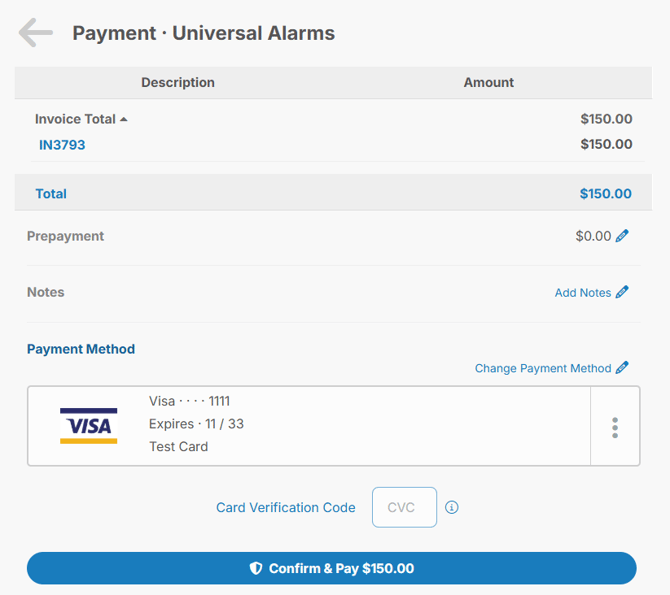Click the Total row label
Screen dimensions: 670x595
pyautogui.click(x=51, y=194)
